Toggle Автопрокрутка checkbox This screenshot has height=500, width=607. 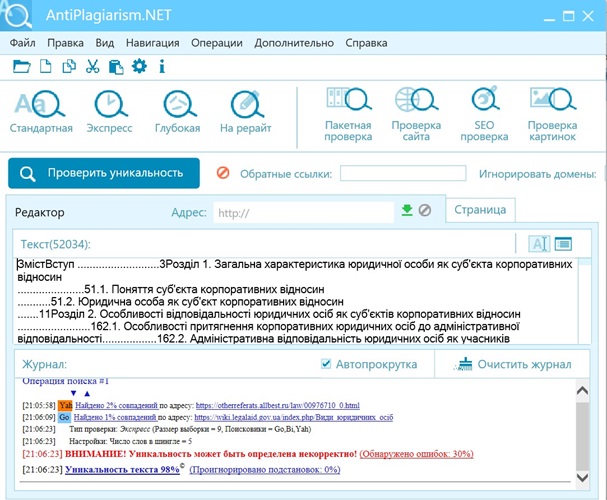[x=326, y=364]
